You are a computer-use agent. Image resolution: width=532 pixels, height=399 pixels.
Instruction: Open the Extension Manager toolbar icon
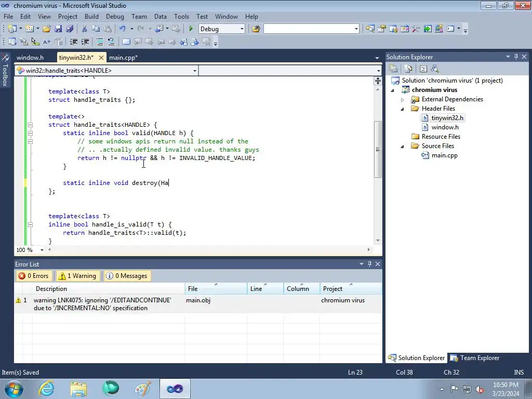[x=438, y=29]
